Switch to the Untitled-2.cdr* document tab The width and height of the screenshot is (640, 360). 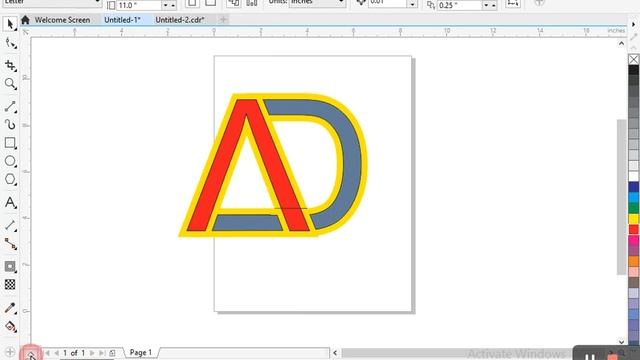(x=180, y=20)
